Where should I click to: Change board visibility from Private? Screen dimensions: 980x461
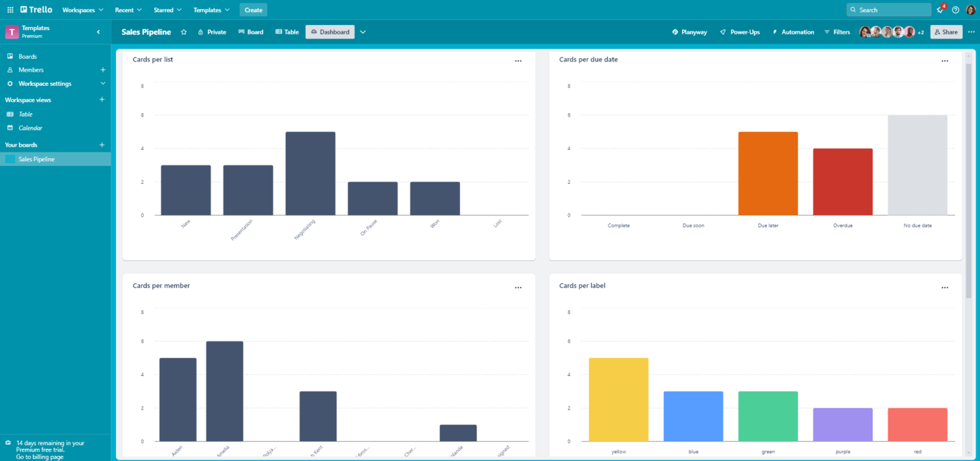[x=211, y=32]
